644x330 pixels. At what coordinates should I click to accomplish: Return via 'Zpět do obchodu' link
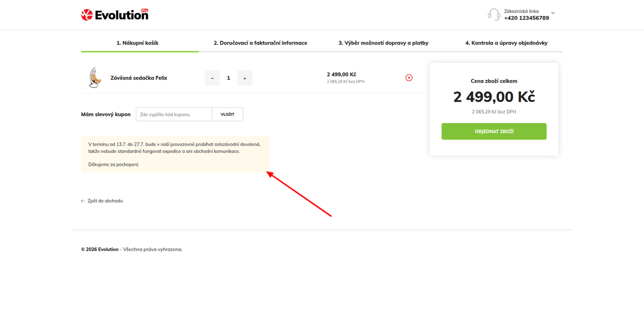102,201
